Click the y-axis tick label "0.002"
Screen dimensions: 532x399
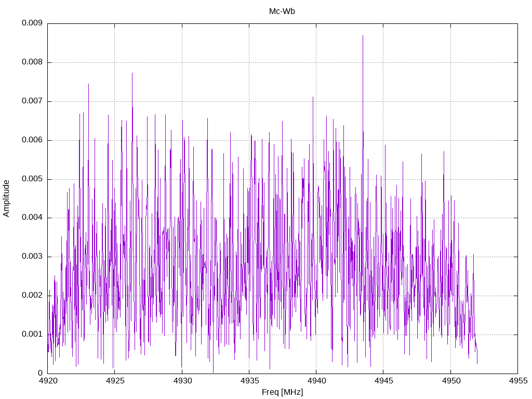point(32,295)
